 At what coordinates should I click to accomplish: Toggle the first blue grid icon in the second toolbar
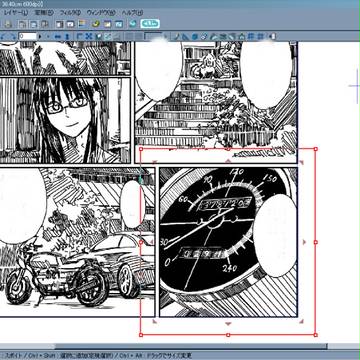click(x=251, y=36)
